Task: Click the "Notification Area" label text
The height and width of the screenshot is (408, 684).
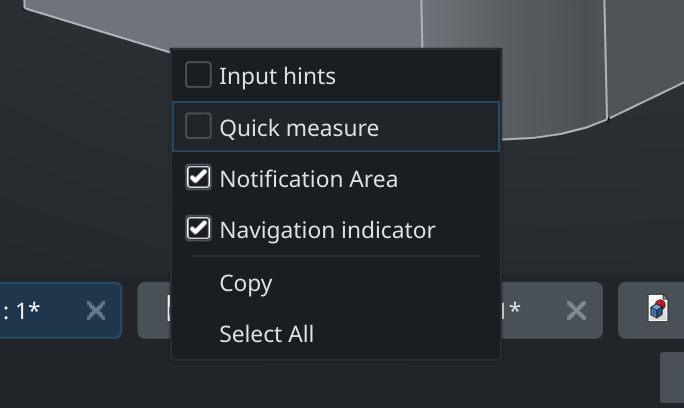Action: (x=308, y=179)
